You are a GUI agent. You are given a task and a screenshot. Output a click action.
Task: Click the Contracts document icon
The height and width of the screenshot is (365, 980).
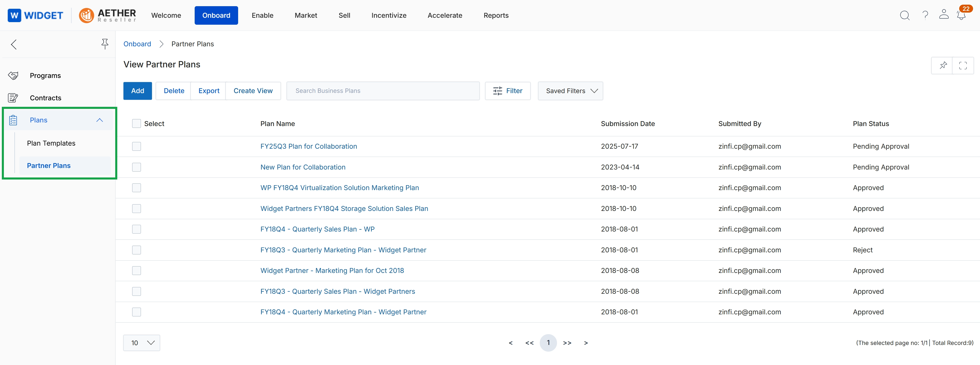pos(13,98)
